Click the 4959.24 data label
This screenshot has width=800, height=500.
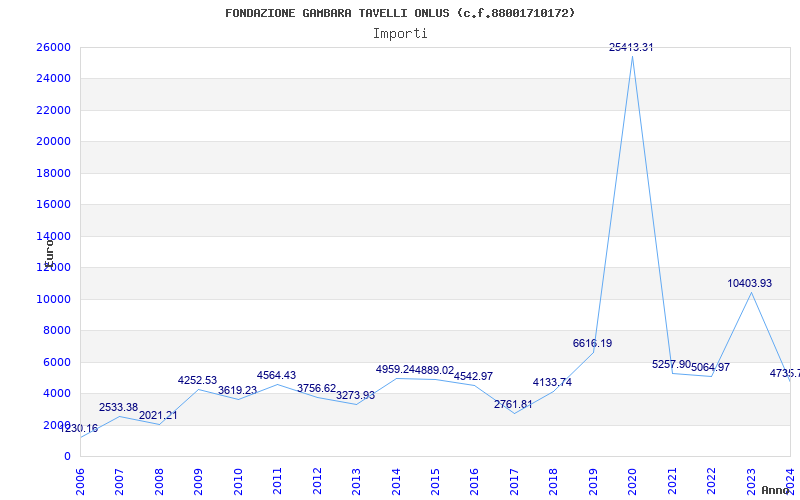click(x=395, y=369)
